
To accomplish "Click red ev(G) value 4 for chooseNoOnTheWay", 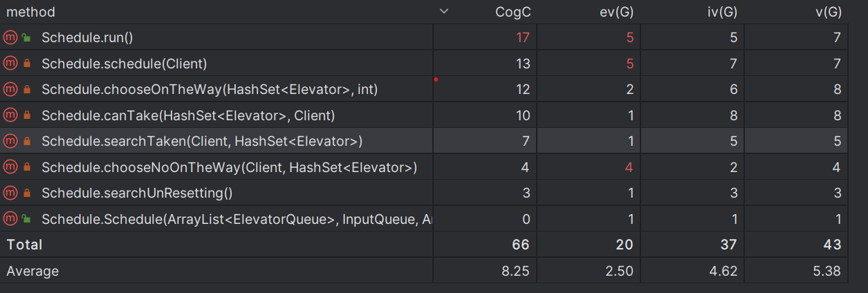I will (x=629, y=167).
